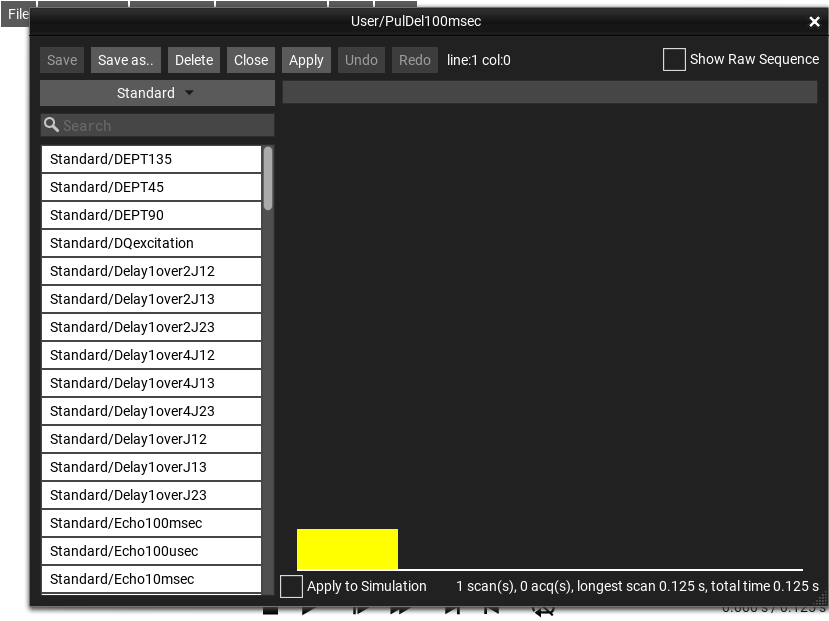Click the resize grip at the dialog's corner
Image resolution: width=829 pixels, height=621 pixels.
click(821, 599)
